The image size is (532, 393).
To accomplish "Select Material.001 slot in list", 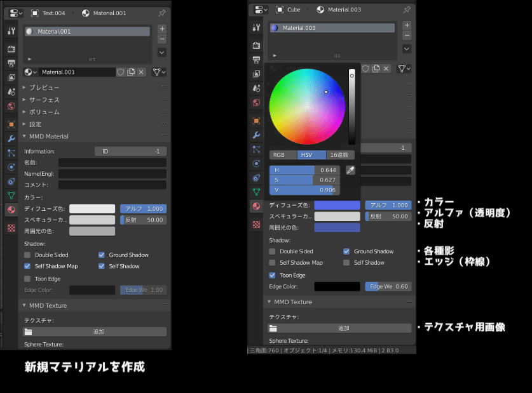I will pos(87,32).
